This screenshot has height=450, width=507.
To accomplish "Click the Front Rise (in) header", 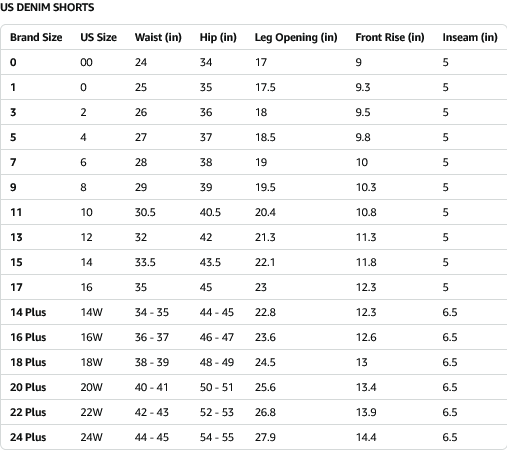I will (x=390, y=37).
